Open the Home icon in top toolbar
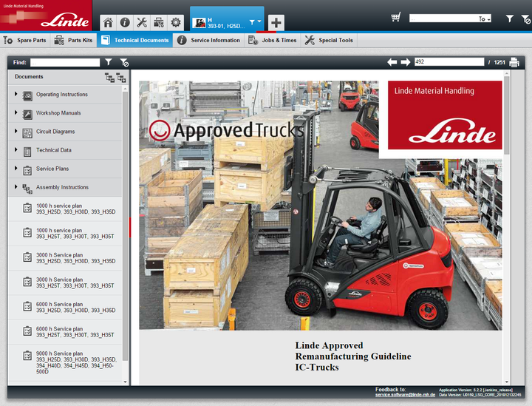Viewport: 532px width, 406px height. tap(108, 23)
